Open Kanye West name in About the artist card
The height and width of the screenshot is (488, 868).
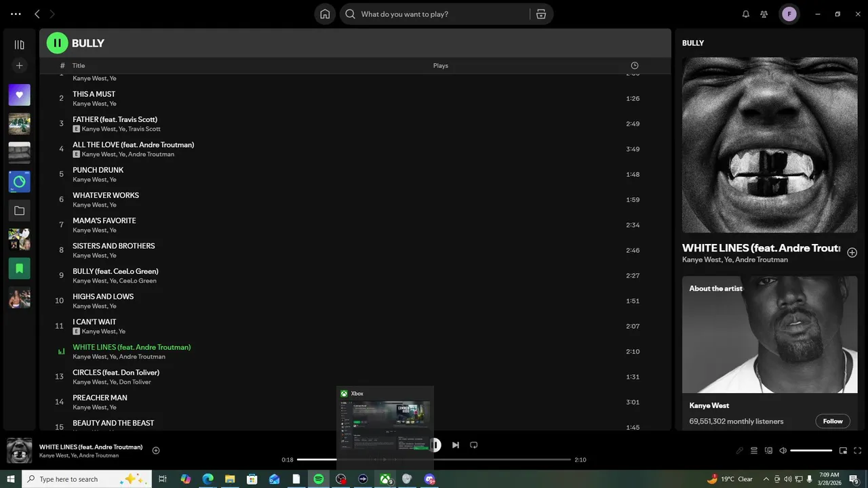coord(709,405)
